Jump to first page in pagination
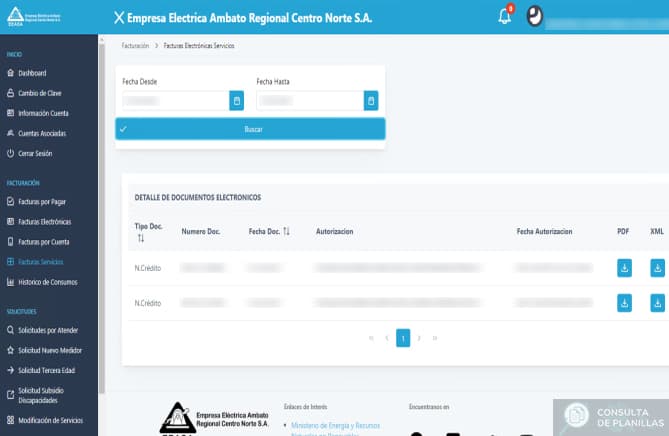Viewport: 669px width, 436px height. click(x=371, y=338)
